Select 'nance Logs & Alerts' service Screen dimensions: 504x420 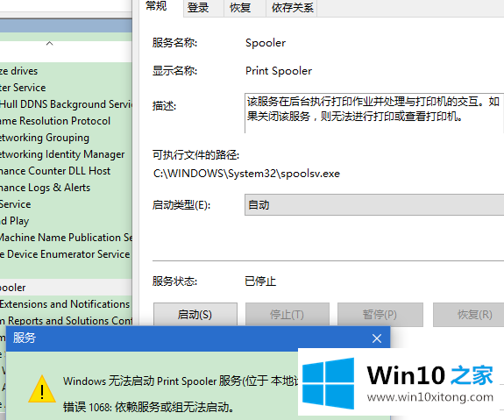[x=66, y=188]
